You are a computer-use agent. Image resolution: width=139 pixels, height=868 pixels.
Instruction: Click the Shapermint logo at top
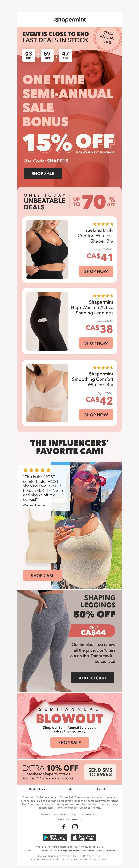pos(69,19)
